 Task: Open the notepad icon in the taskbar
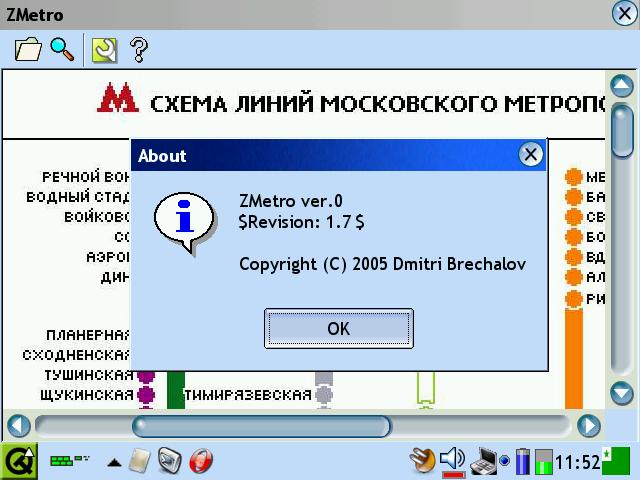140,461
